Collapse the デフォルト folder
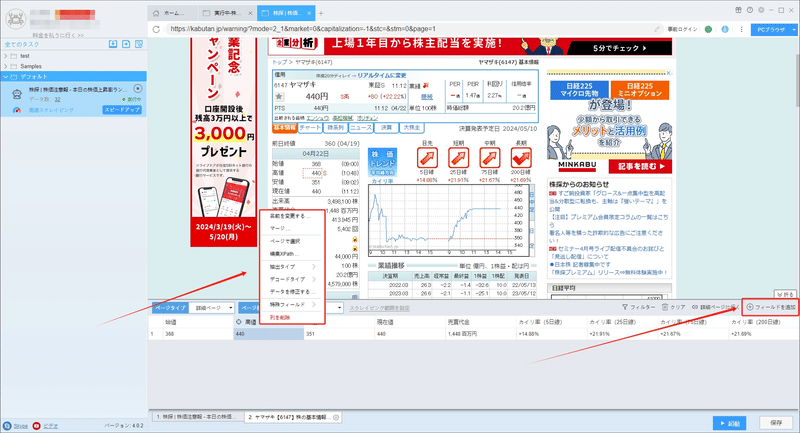The image size is (800, 433). click(x=6, y=77)
